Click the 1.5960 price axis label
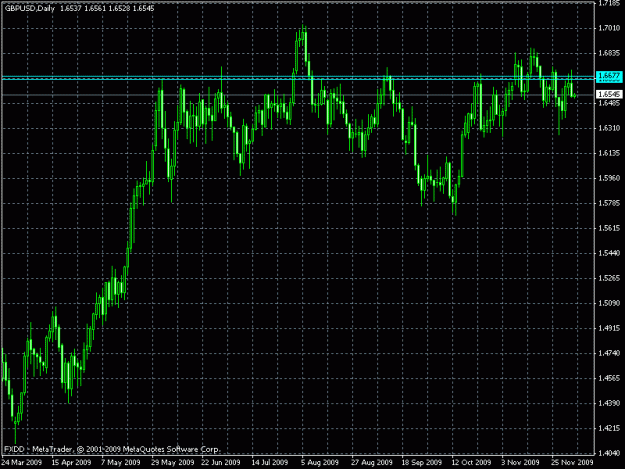The image size is (625, 469). click(x=610, y=178)
